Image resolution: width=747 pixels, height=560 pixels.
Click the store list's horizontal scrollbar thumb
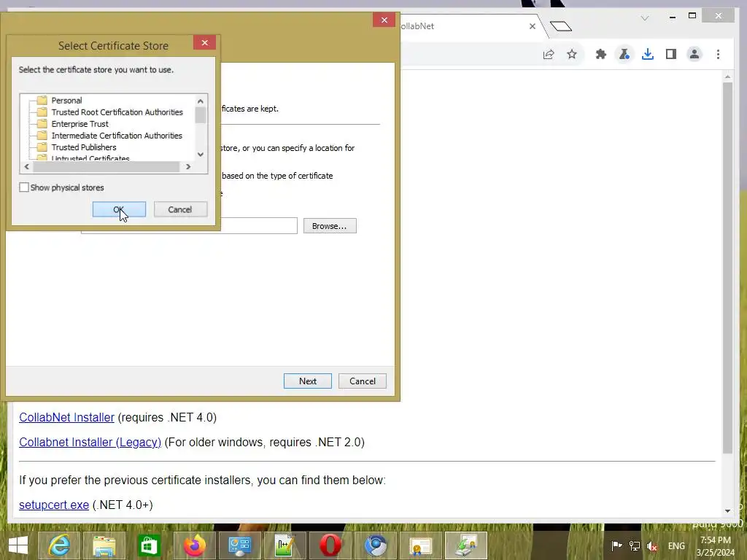[x=107, y=167]
